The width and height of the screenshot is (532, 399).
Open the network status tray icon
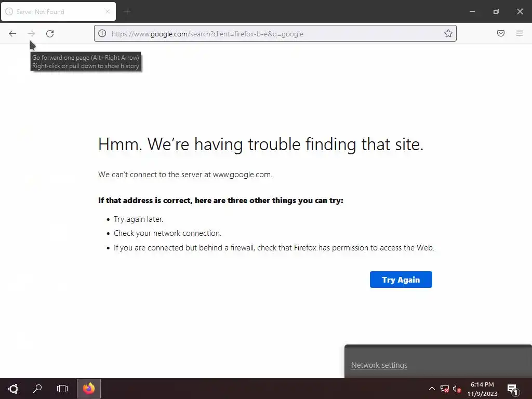point(445,389)
